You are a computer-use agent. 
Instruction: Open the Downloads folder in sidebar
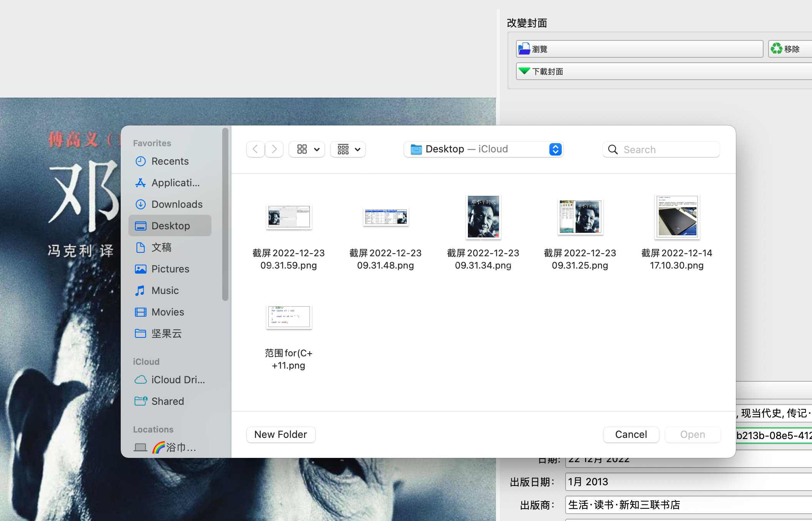coord(177,204)
